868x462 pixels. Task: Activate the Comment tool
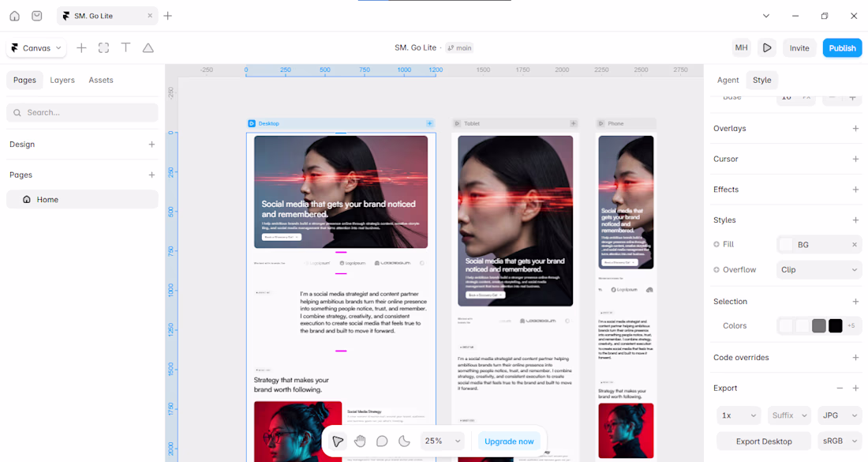tap(382, 441)
